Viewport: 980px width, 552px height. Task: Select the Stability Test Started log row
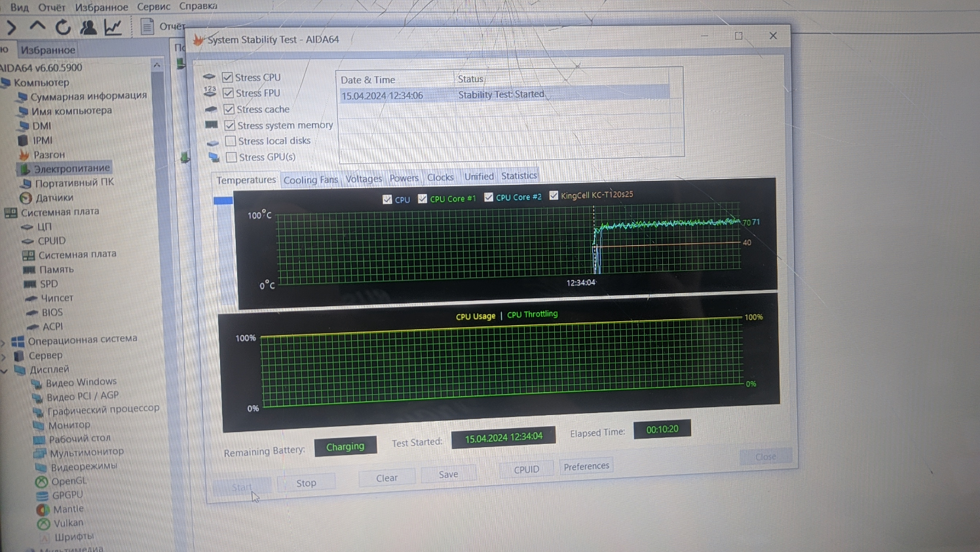coord(504,95)
